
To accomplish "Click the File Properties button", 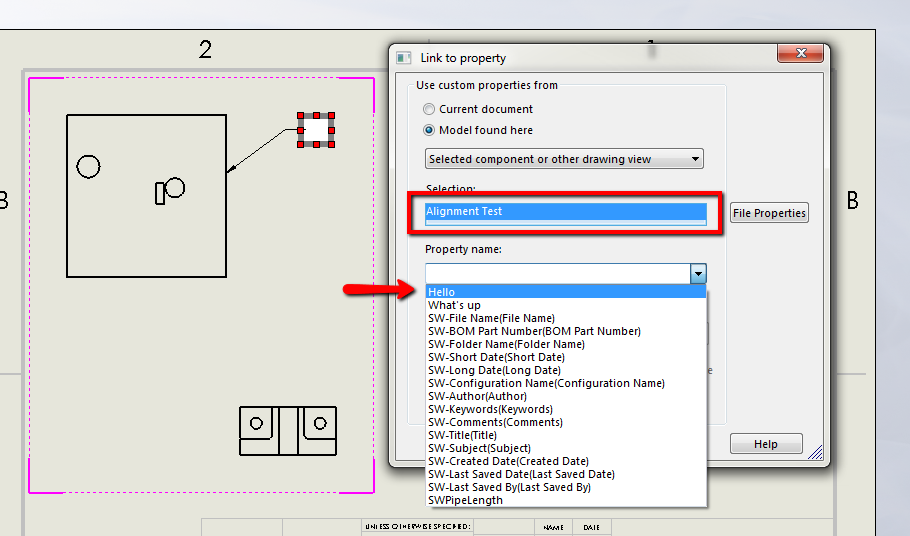I will (769, 213).
